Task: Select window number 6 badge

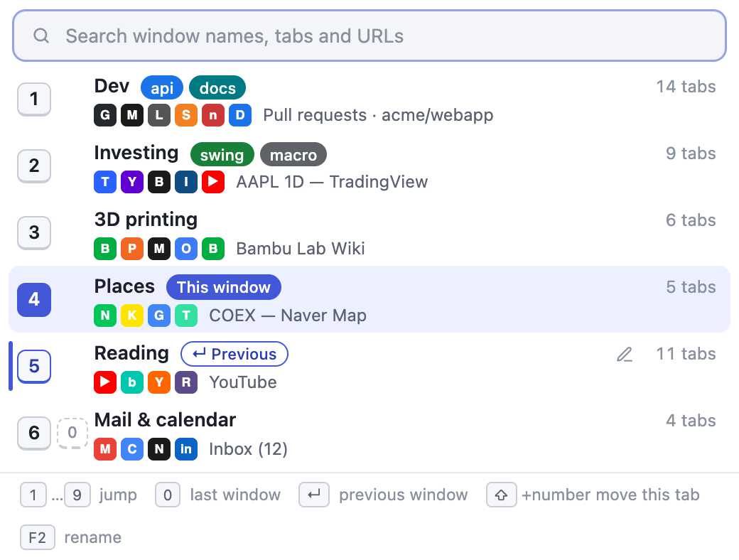Action: [x=34, y=433]
